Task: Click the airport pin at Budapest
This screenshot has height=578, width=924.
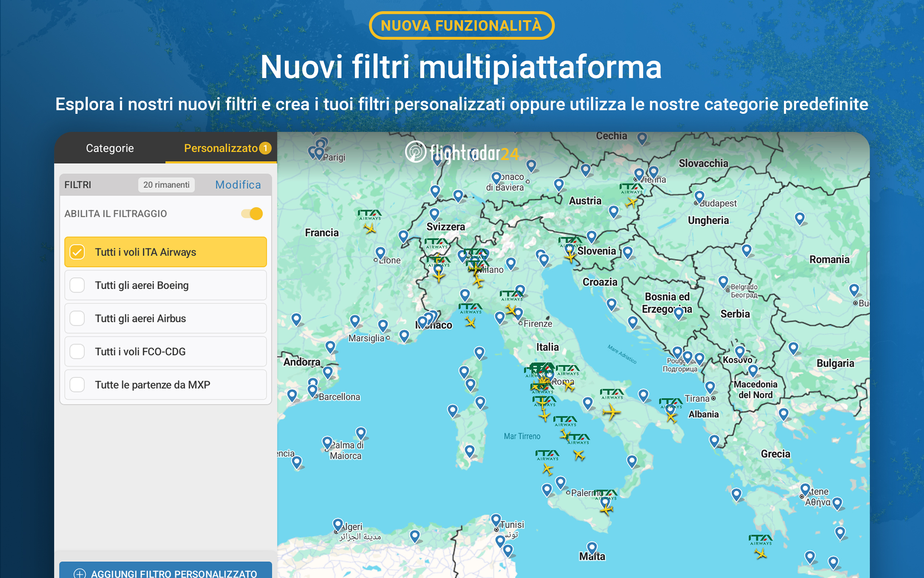Action: [699, 197]
